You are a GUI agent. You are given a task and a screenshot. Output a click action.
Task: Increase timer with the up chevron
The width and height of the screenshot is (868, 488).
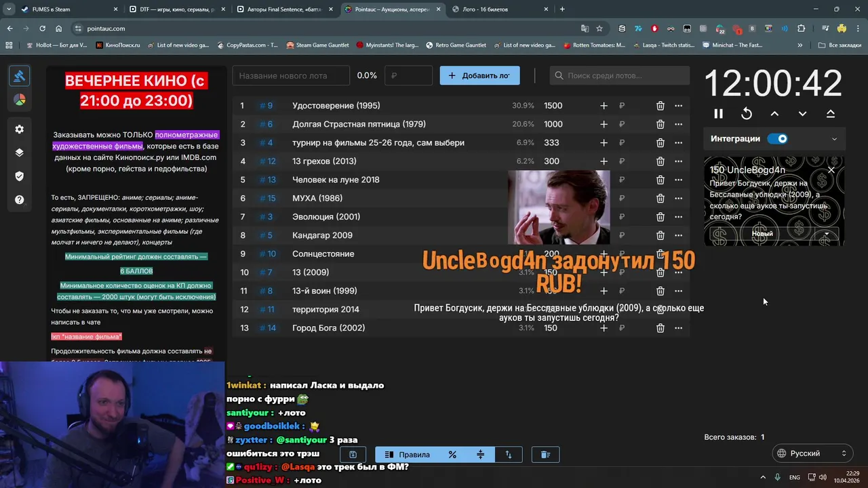click(x=774, y=114)
